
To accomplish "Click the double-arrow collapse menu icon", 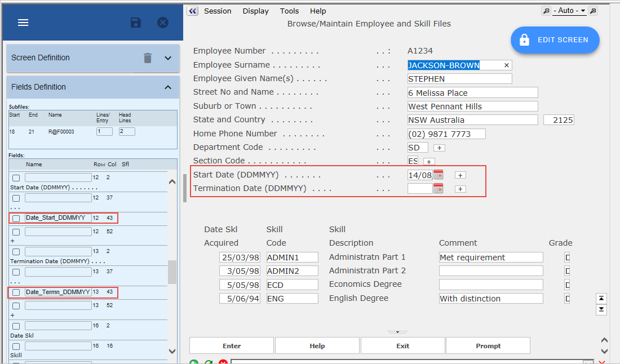I will coord(193,11).
